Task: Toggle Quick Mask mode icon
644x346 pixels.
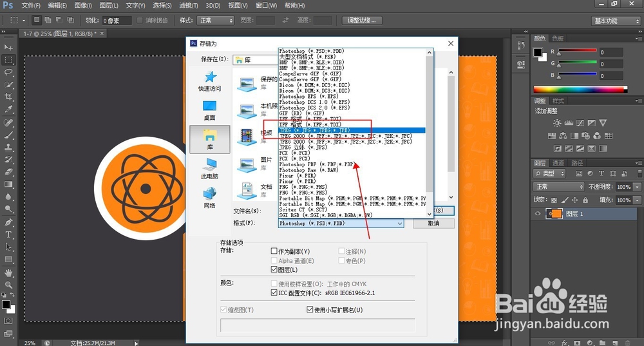Action: [8, 321]
